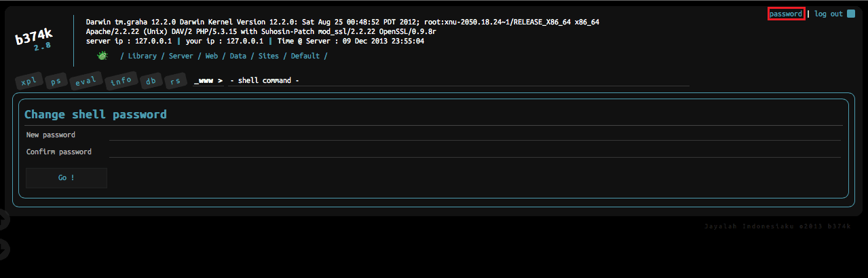Submit with the Go ! button
Viewport: 868px width, 278px height.
(x=67, y=177)
